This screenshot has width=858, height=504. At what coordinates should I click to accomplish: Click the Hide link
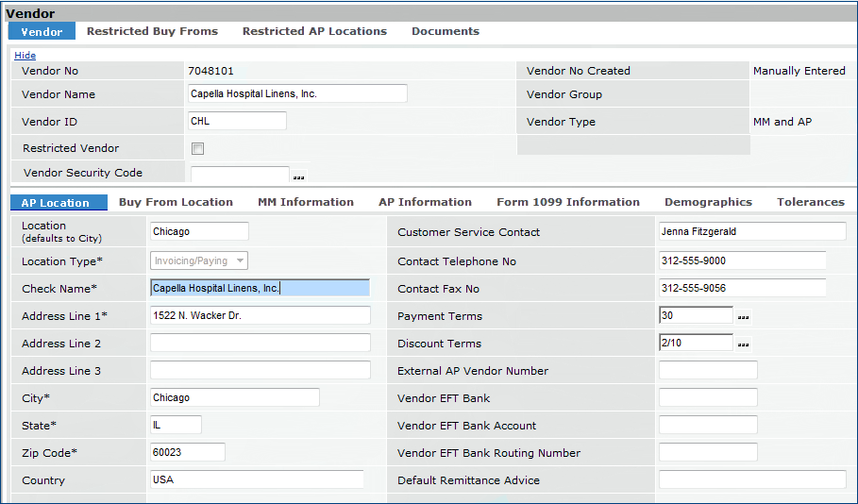[x=25, y=56]
